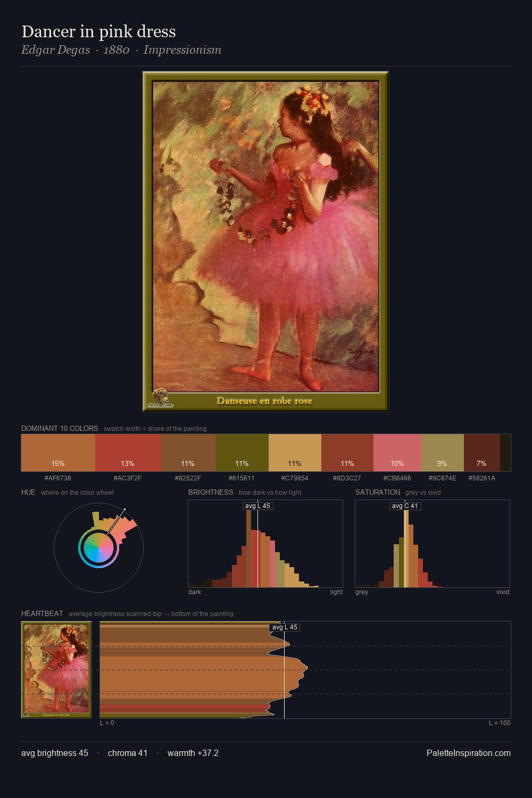Pick the #82522F brown swatch
The width and height of the screenshot is (532, 798).
coord(188,453)
